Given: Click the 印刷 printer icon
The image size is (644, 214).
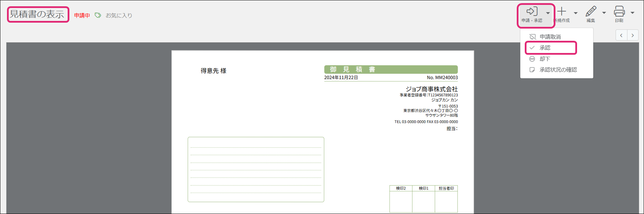Looking at the screenshot, I should click(x=619, y=12).
